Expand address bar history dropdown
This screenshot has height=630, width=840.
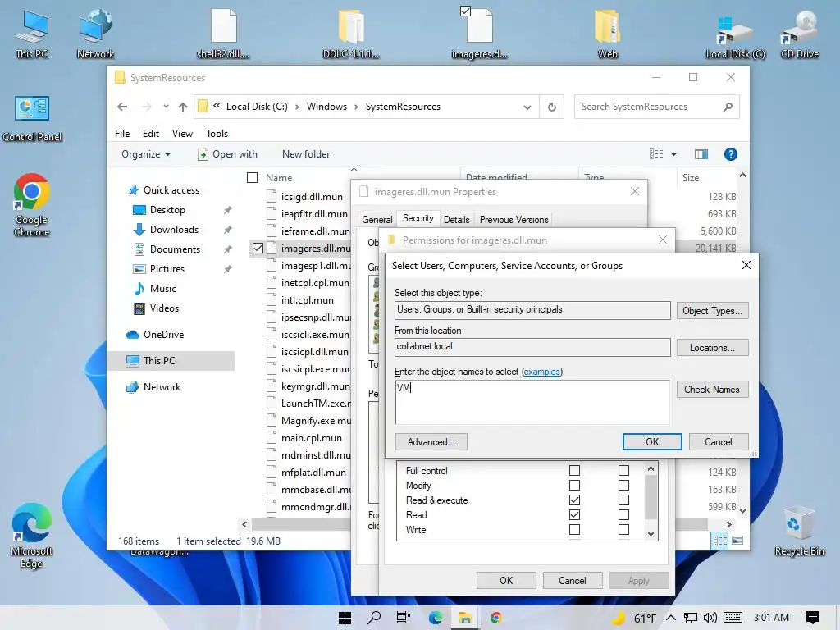coord(527,107)
